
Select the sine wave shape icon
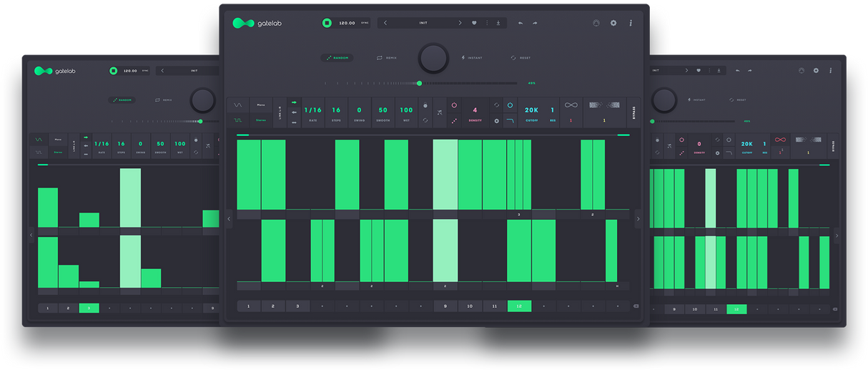(237, 105)
